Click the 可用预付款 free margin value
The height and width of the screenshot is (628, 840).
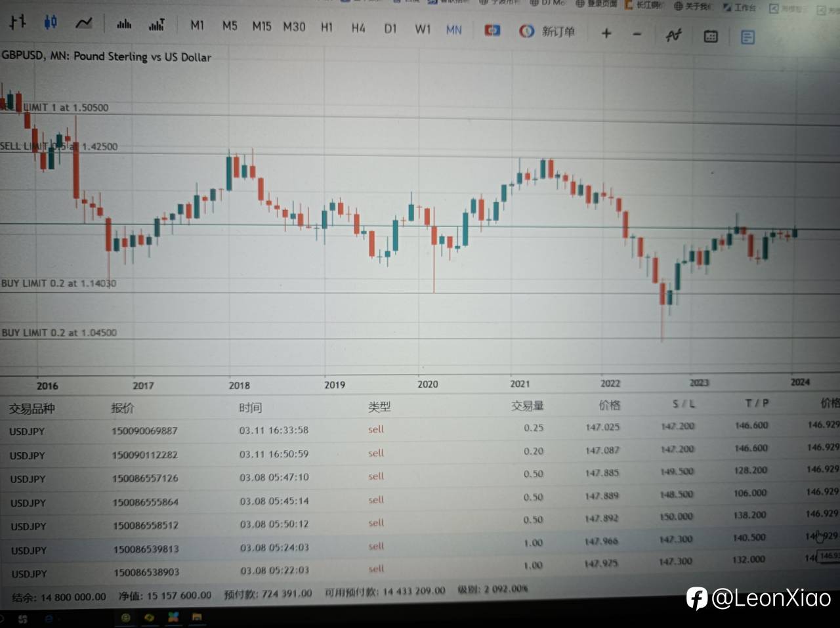coord(385,591)
